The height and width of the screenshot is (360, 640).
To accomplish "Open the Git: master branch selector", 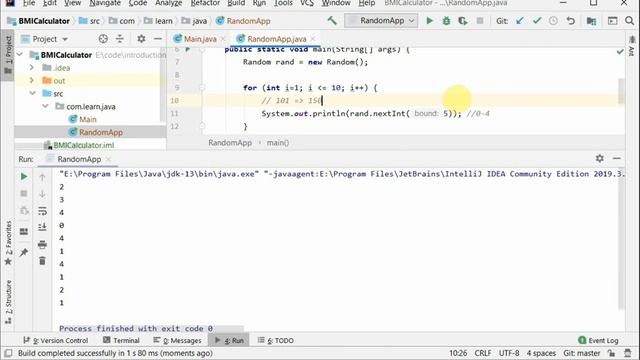I will pyautogui.click(x=582, y=353).
